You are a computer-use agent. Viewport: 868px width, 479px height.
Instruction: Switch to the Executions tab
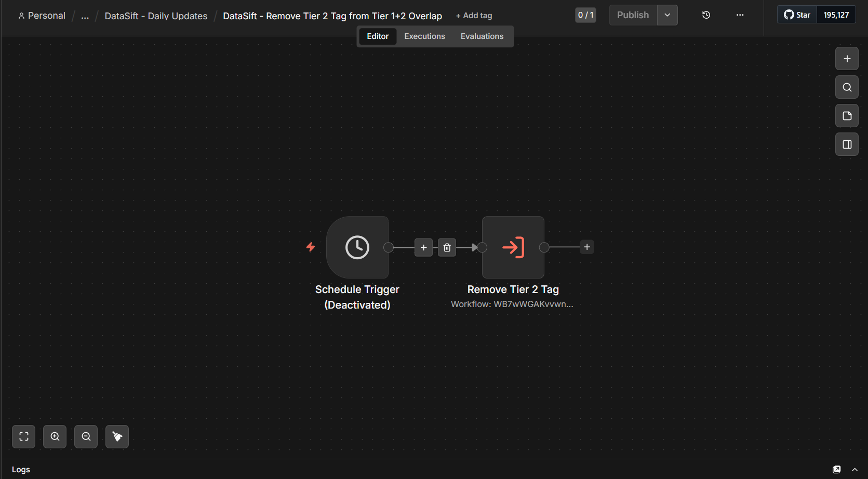click(x=424, y=36)
